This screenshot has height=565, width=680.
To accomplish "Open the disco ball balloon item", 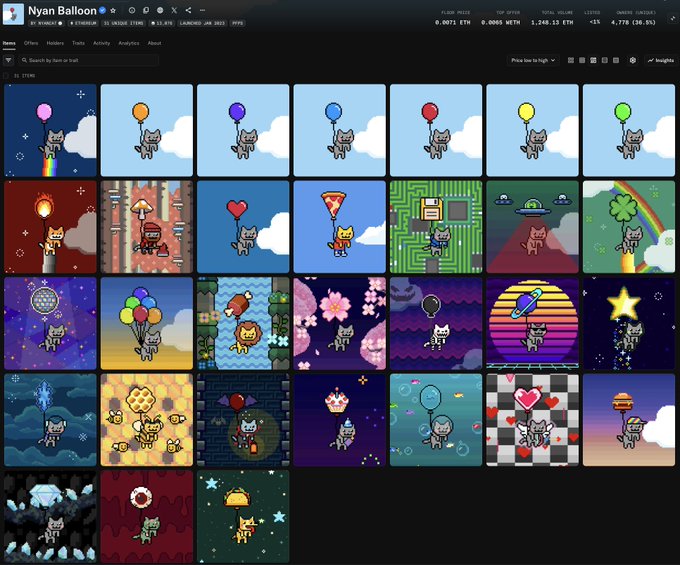I will coord(50,323).
